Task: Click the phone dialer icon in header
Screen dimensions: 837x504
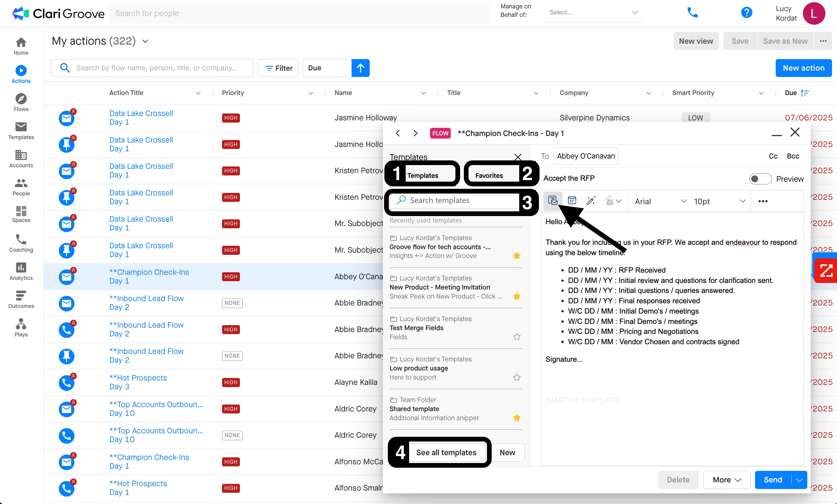Action: pyautogui.click(x=692, y=13)
